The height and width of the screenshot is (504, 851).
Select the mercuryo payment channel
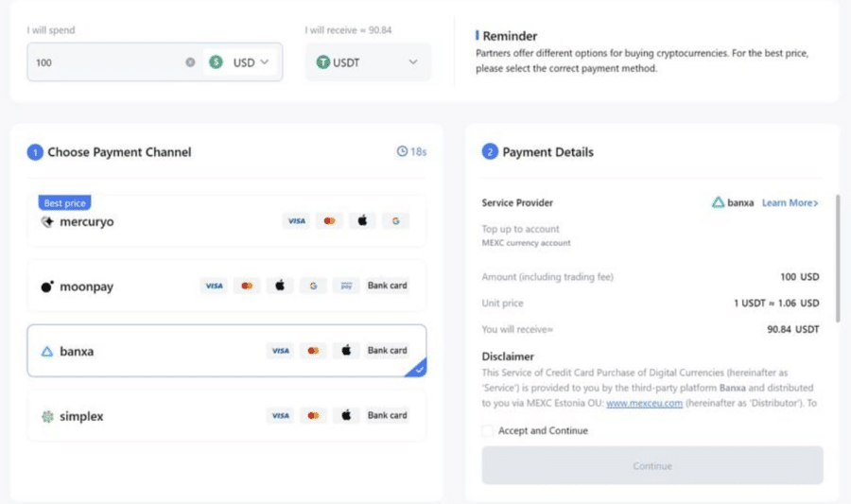pyautogui.click(x=227, y=221)
